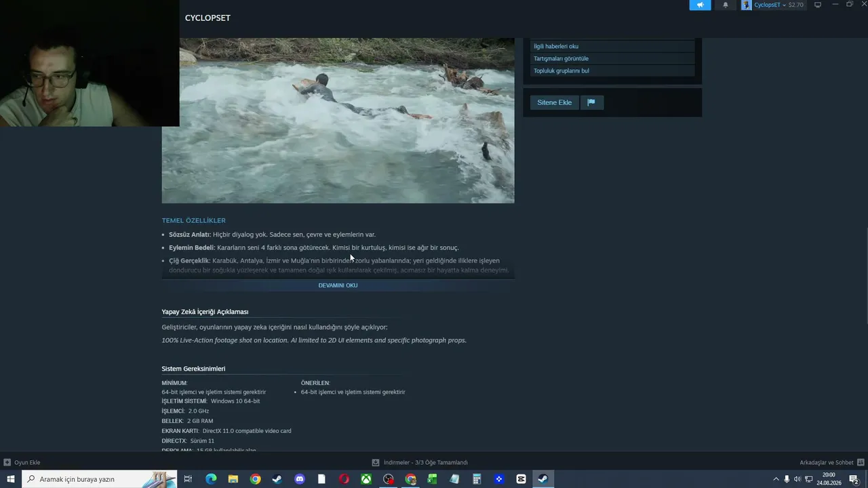Viewport: 868px width, 488px height.
Task: Open the CyclopsET profile avatar
Action: click(x=747, y=5)
